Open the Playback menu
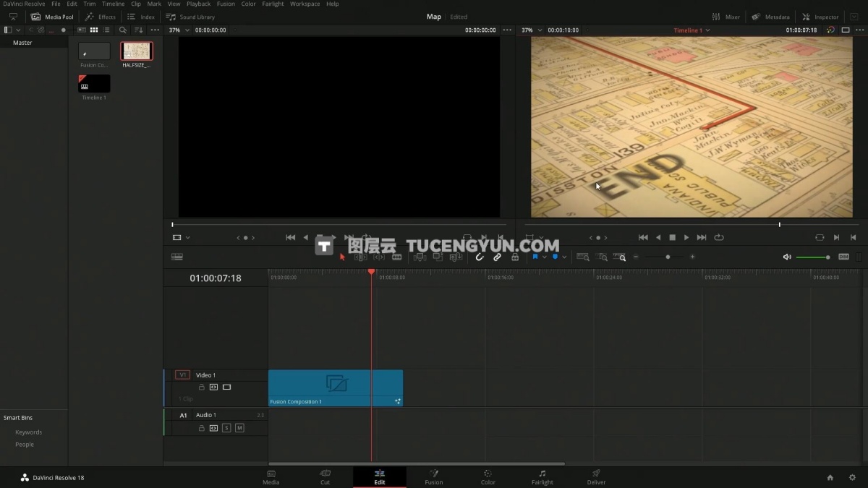 click(199, 4)
